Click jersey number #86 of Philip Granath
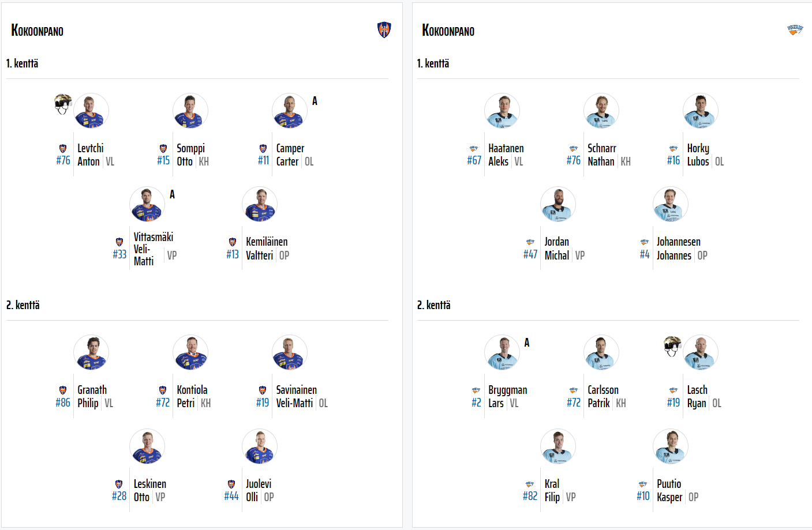The height and width of the screenshot is (530, 812). point(63,403)
